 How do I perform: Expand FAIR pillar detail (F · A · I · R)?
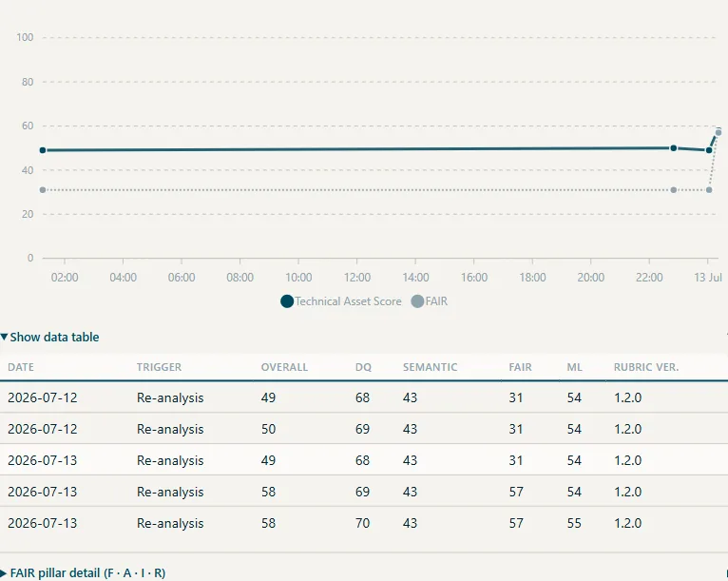point(83,573)
